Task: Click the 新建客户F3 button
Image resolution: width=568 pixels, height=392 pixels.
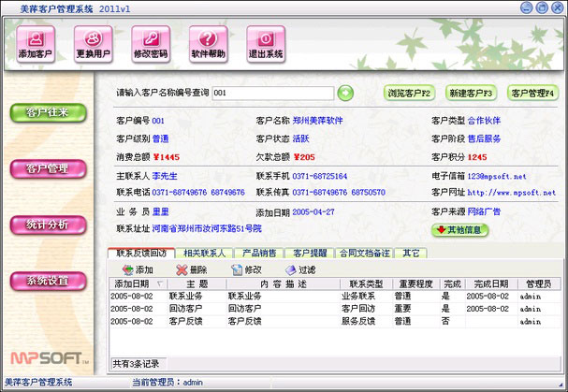Action: pos(472,94)
